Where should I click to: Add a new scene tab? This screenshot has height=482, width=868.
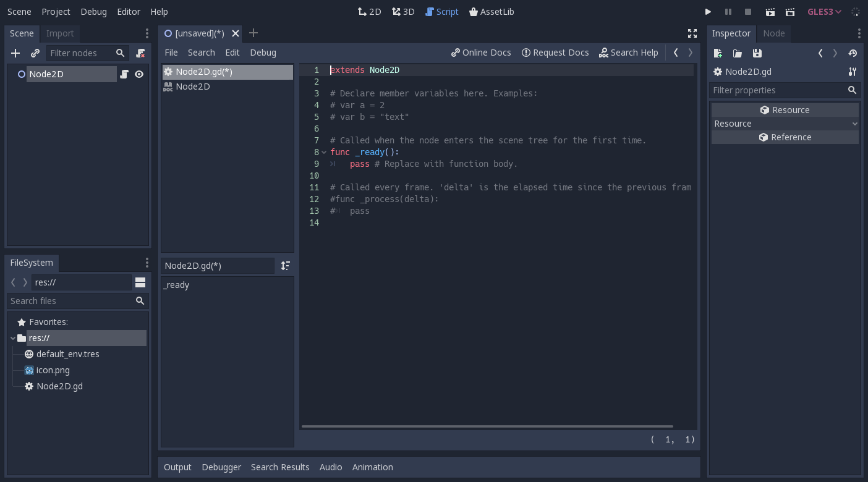[253, 33]
